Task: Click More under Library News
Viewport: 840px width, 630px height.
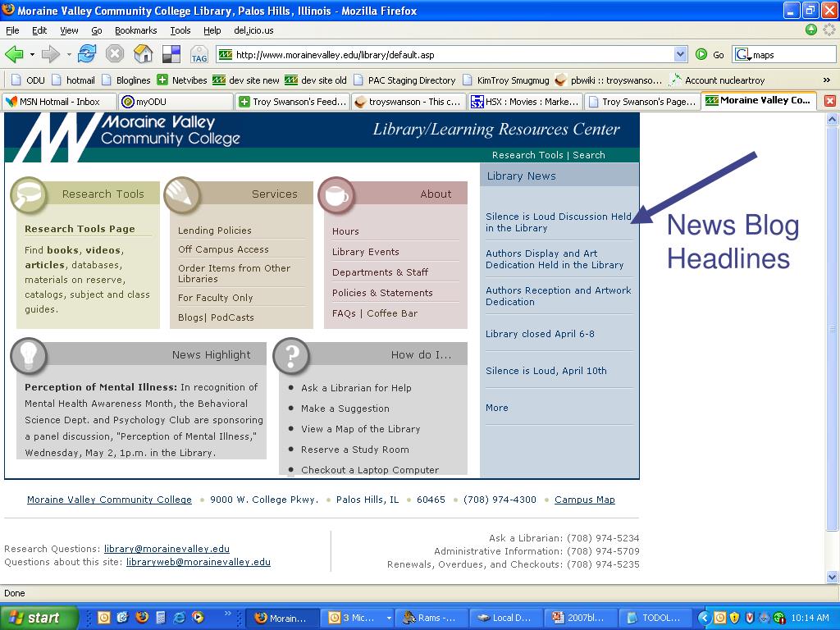Action: 496,408
